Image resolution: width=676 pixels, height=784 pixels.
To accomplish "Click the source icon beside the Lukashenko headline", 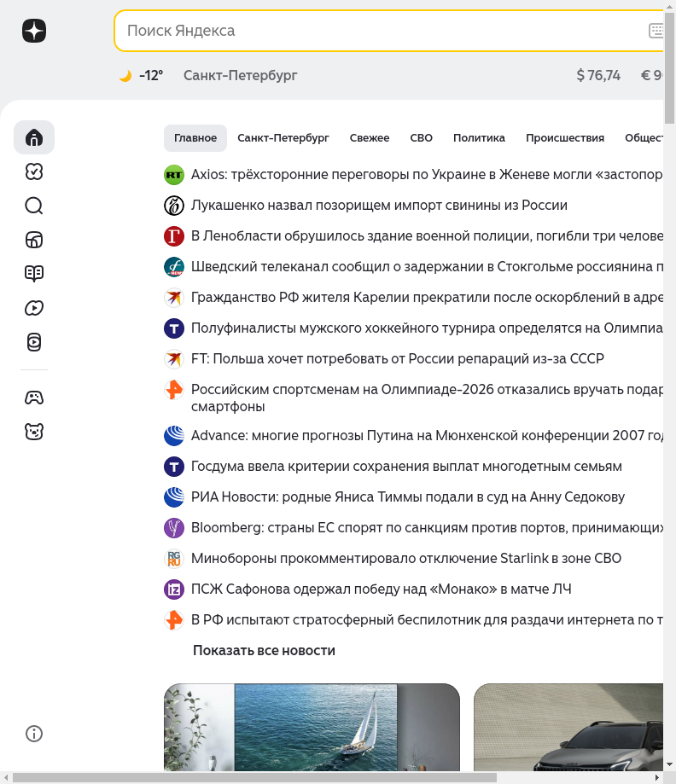I will [174, 206].
